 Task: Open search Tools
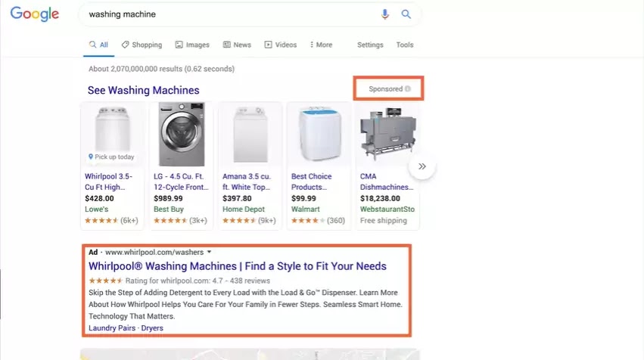click(405, 45)
